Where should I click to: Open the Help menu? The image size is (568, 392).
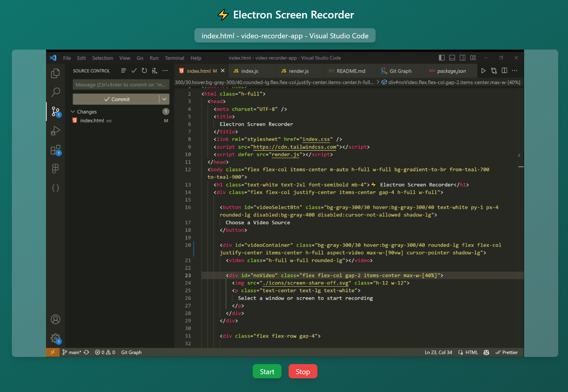pos(196,58)
